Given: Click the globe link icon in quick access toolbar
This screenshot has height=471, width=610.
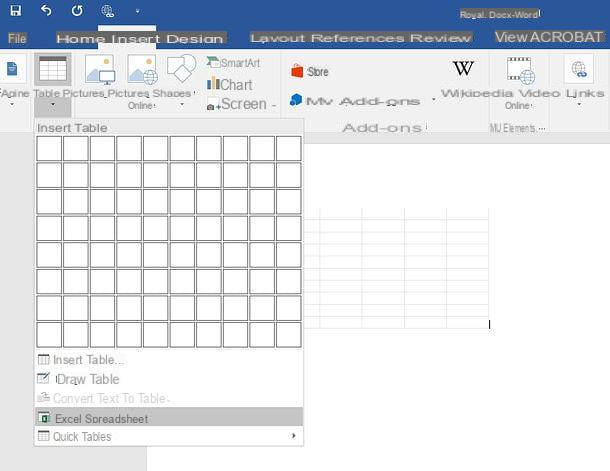Looking at the screenshot, I should coord(107,11).
